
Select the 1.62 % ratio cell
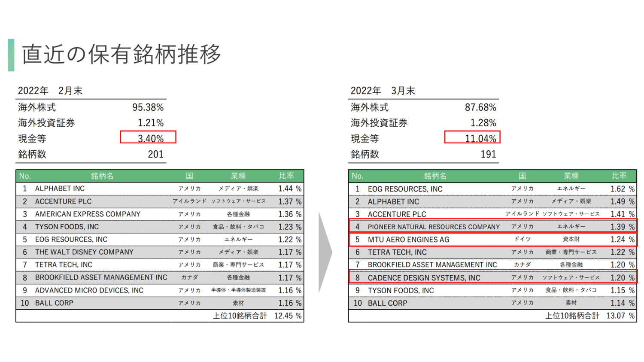tap(623, 189)
